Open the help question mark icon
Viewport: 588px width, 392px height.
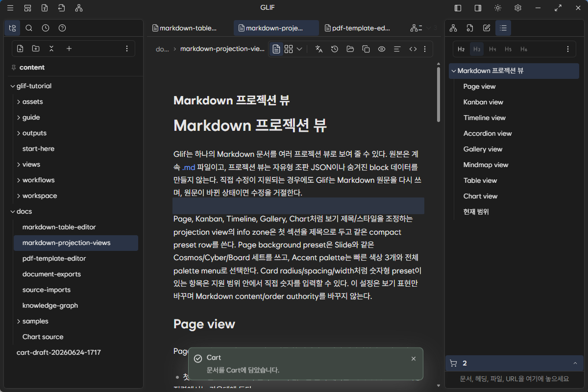(x=62, y=28)
